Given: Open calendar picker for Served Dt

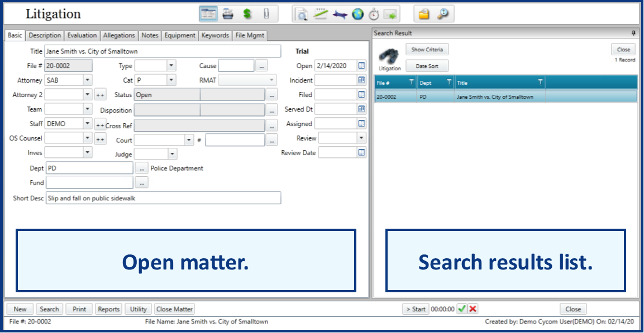Looking at the screenshot, I should coord(361,109).
